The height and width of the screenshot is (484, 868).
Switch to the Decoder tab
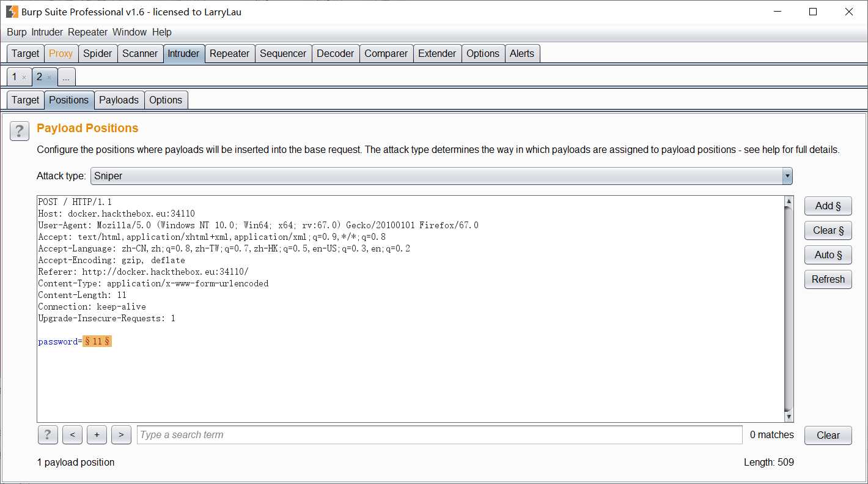tap(335, 53)
